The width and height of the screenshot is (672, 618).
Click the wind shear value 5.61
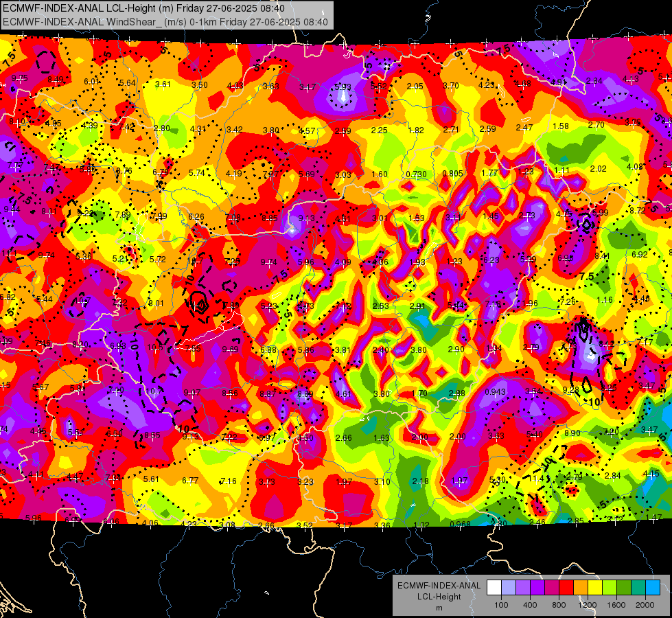click(x=151, y=479)
